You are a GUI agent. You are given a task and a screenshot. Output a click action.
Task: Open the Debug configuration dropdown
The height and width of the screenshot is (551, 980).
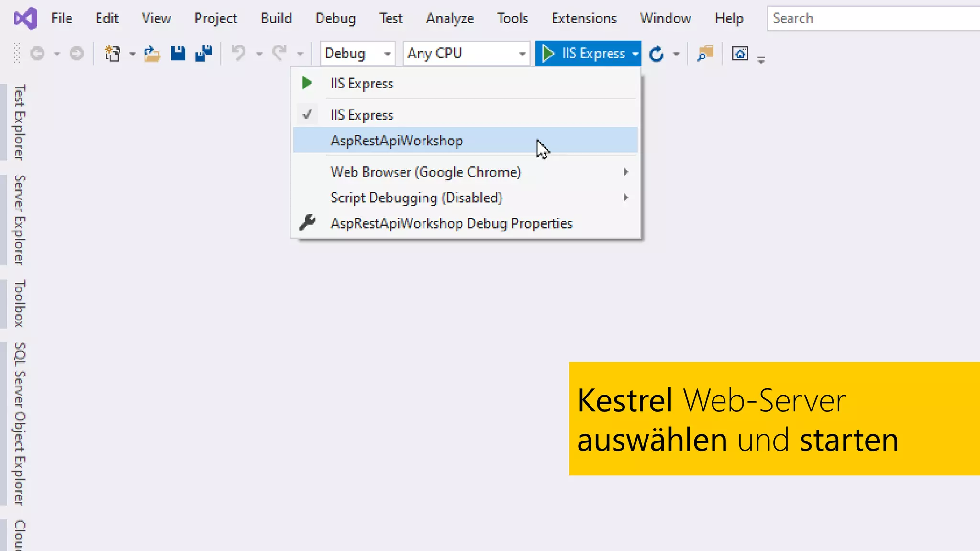(357, 54)
